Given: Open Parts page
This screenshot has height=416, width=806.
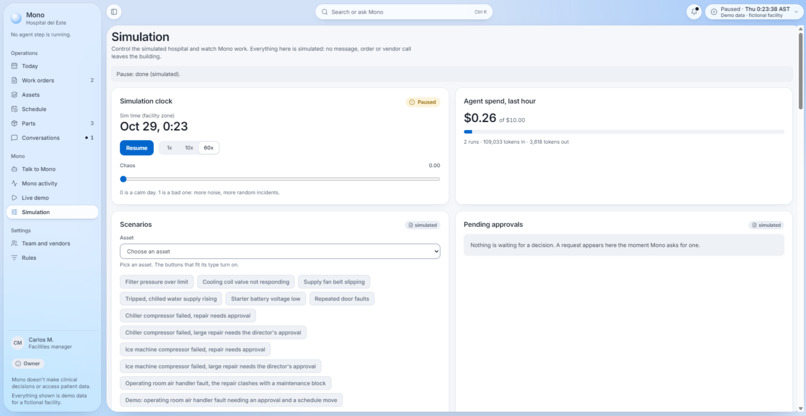Looking at the screenshot, I should (52, 123).
